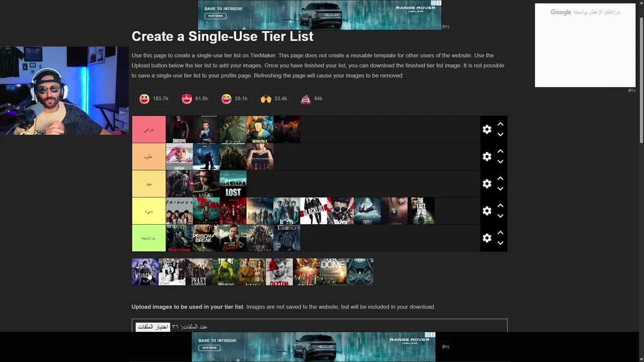Open settings gear for the حلوه tier row
644x362 pixels.
(x=487, y=156)
